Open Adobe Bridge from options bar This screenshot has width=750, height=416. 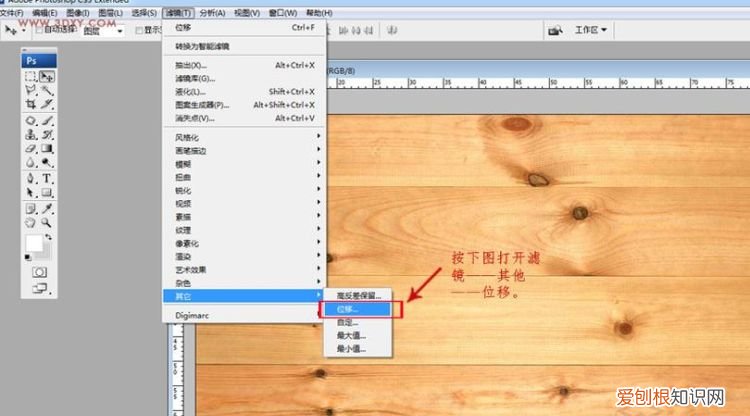tap(555, 31)
